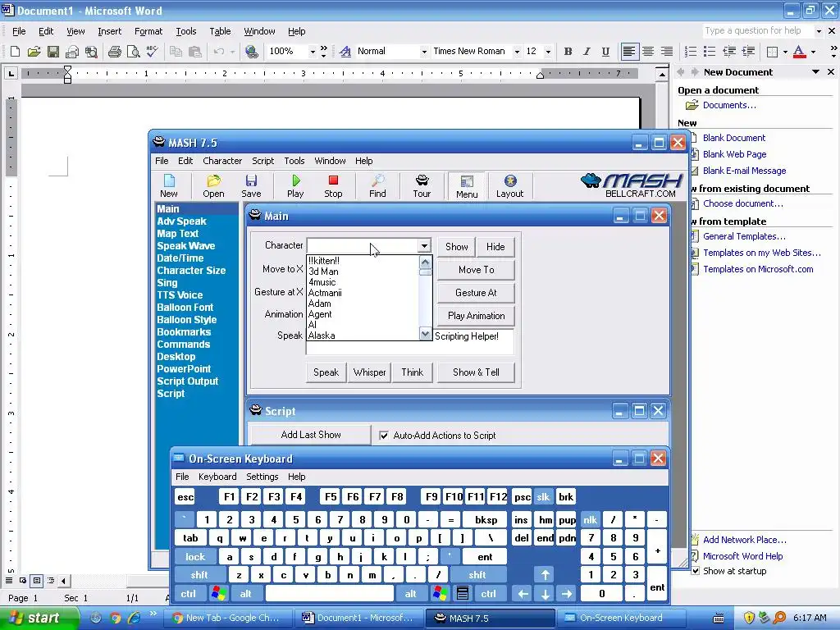
Task: Open the Type a question for help dropdown
Action: click(x=818, y=31)
